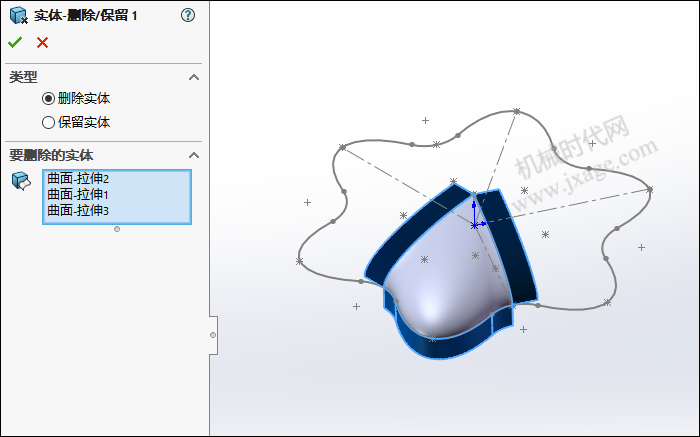Select the 保留实体 radio button
The image size is (700, 437).
pos(48,122)
